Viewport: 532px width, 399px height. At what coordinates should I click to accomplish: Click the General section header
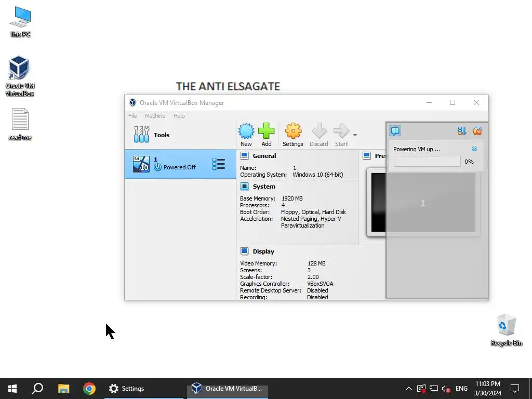coord(264,156)
